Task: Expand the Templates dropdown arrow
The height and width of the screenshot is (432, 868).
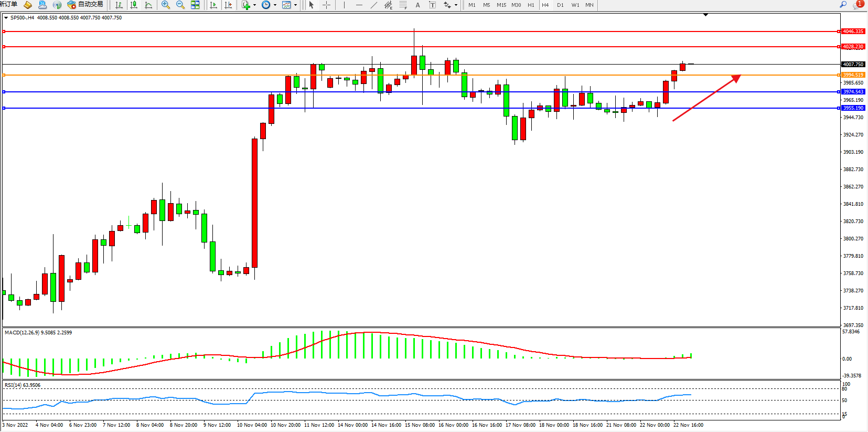Action: coord(296,5)
